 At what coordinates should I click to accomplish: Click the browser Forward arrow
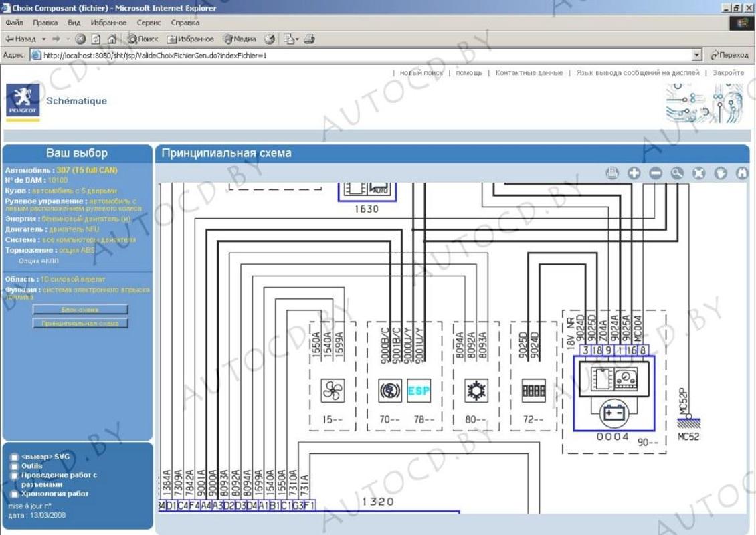[x=56, y=39]
